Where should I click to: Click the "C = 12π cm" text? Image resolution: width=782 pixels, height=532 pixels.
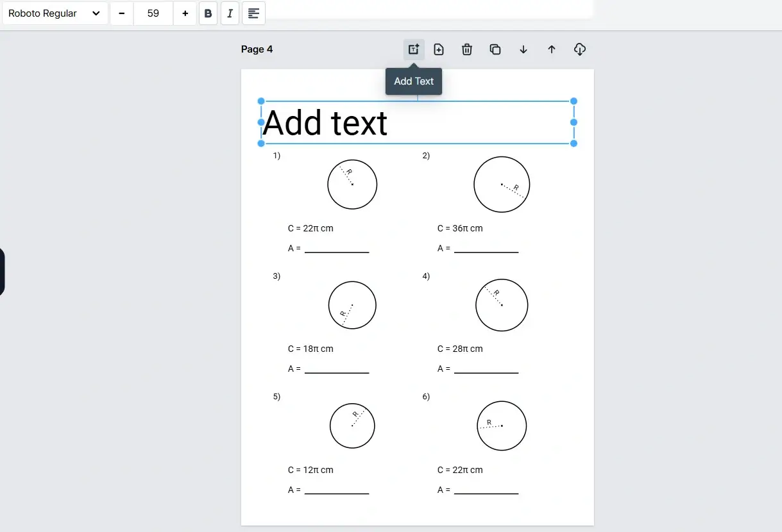pos(311,470)
